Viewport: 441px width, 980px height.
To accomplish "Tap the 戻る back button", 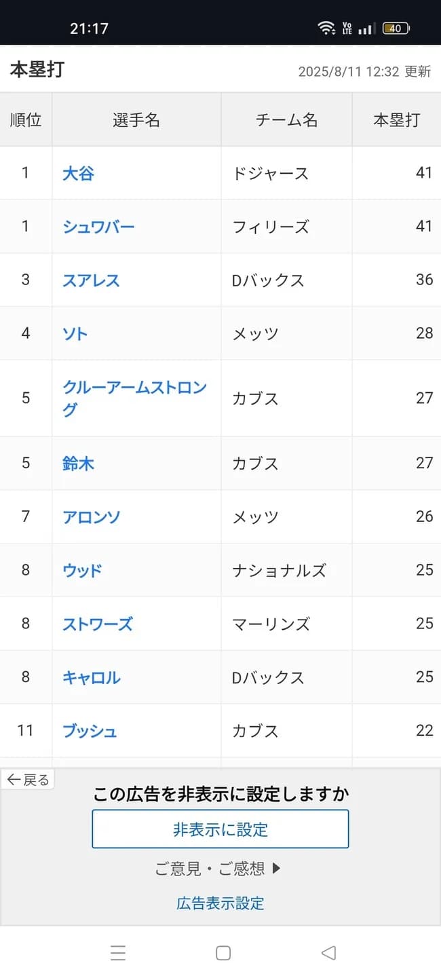I will pyautogui.click(x=27, y=779).
